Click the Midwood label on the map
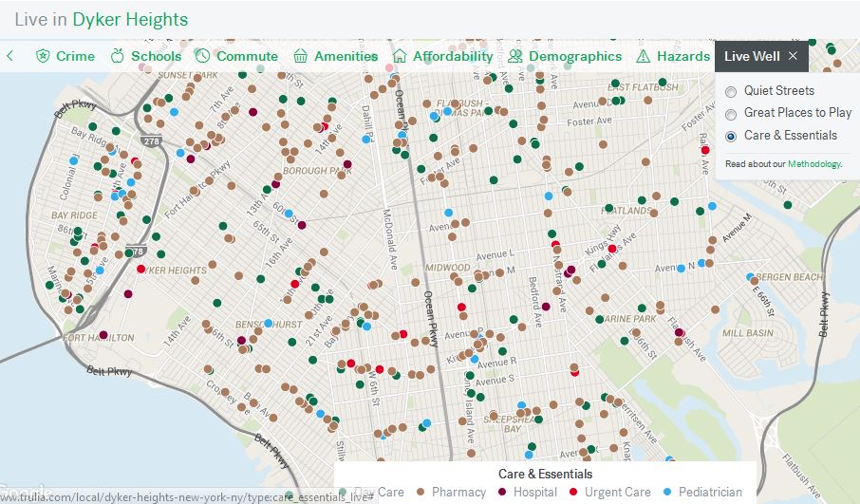860x504 pixels. point(448,268)
